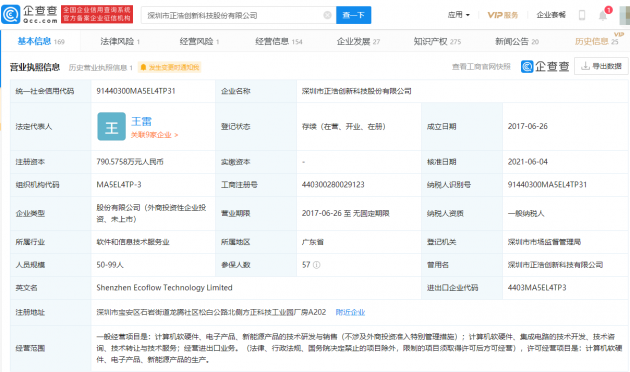Switch to the 经营风险 tab

click(199, 41)
